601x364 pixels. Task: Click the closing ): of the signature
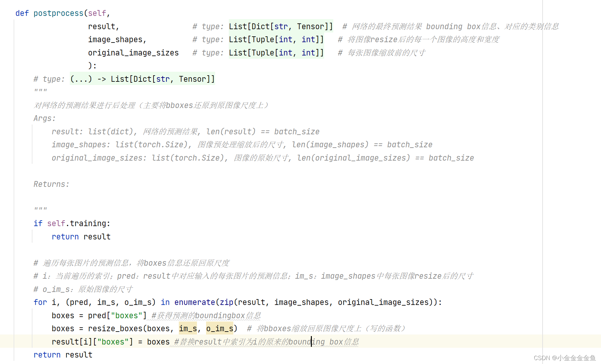[92, 66]
